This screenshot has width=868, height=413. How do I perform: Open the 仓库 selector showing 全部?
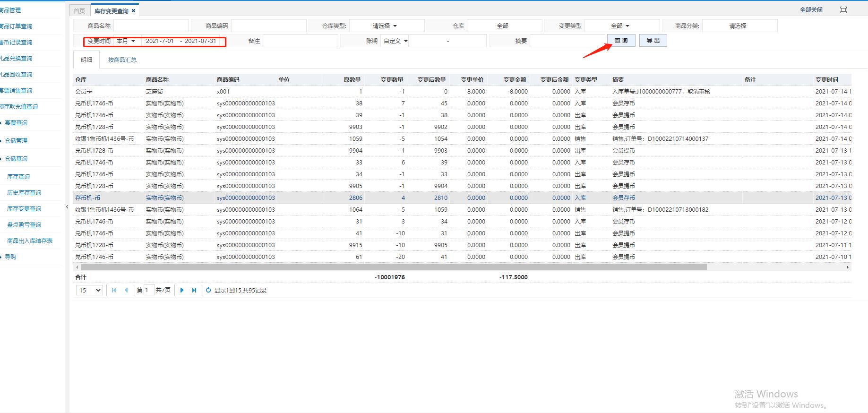504,26
